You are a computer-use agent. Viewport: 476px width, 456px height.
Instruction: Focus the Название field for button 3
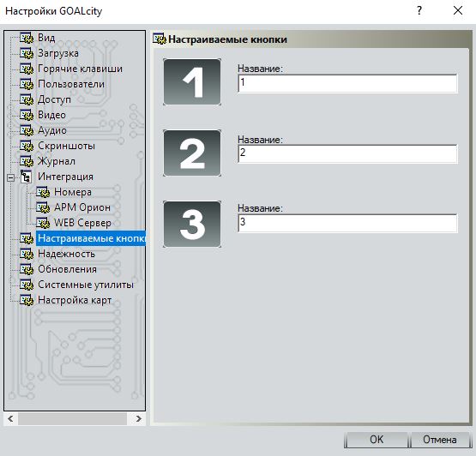[x=347, y=223]
